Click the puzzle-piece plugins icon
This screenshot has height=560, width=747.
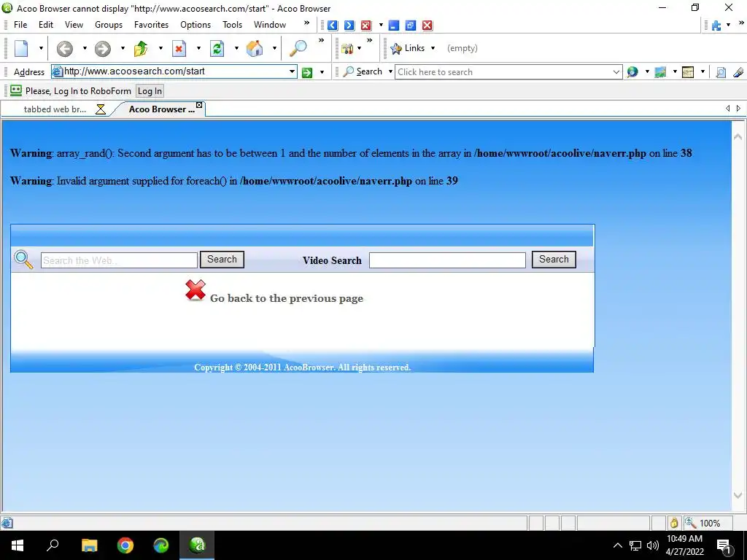716,26
